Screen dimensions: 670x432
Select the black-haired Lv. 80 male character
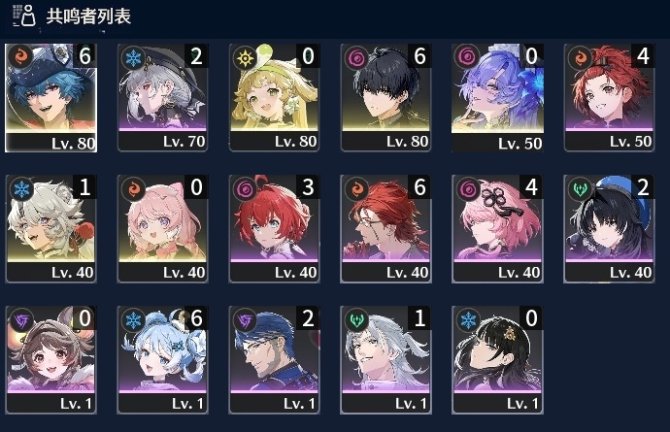(x=385, y=98)
